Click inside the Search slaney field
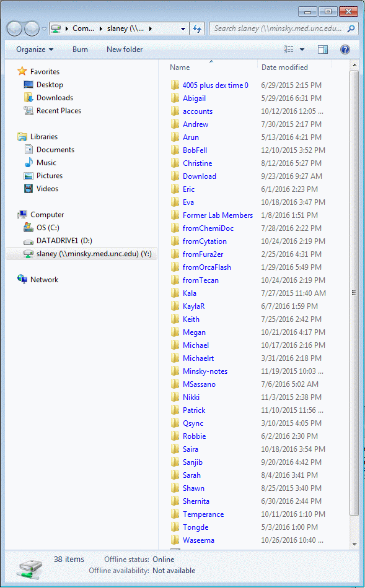 point(278,28)
